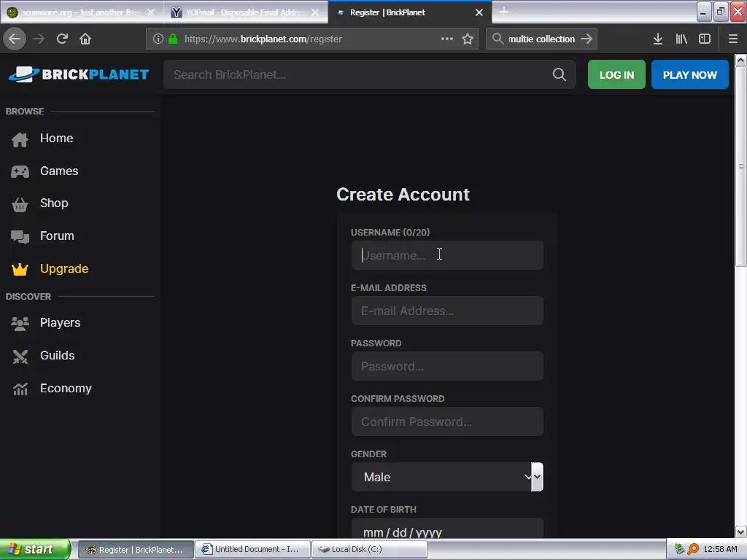This screenshot has width=747, height=560.
Task: Click the Date of Birth field
Action: pyautogui.click(x=447, y=529)
